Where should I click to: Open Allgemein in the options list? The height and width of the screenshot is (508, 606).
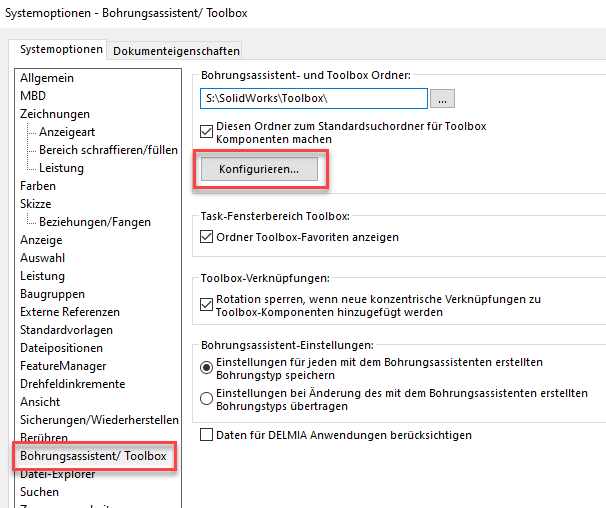point(47,78)
